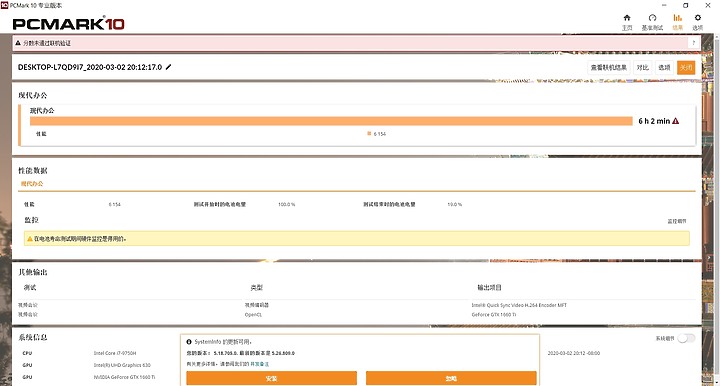Click the question mark help button on warning banner

pos(693,43)
